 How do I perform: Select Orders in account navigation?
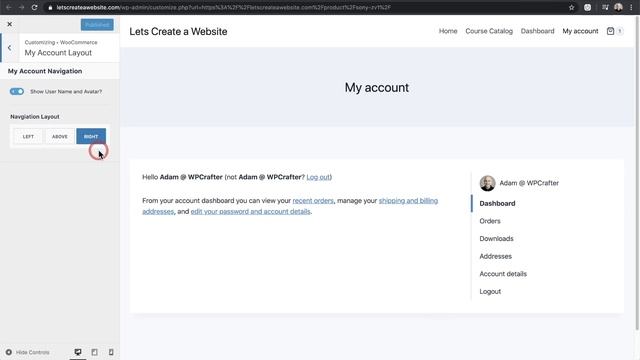pyautogui.click(x=490, y=221)
